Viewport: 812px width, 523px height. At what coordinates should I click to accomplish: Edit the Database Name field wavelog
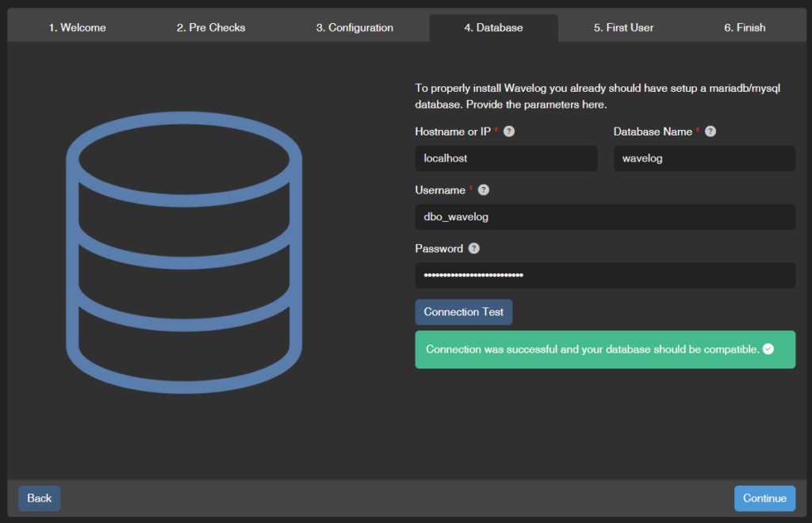704,158
